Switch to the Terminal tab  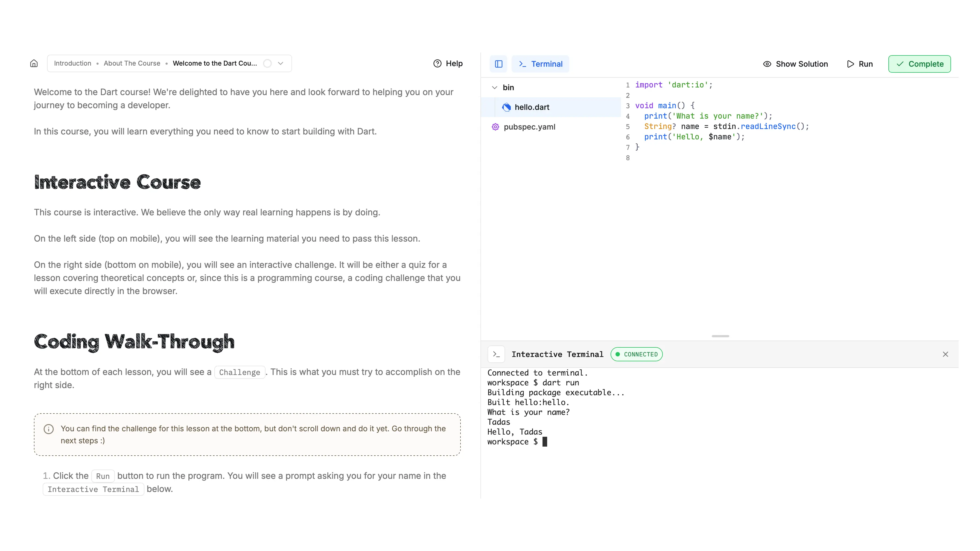(x=540, y=64)
